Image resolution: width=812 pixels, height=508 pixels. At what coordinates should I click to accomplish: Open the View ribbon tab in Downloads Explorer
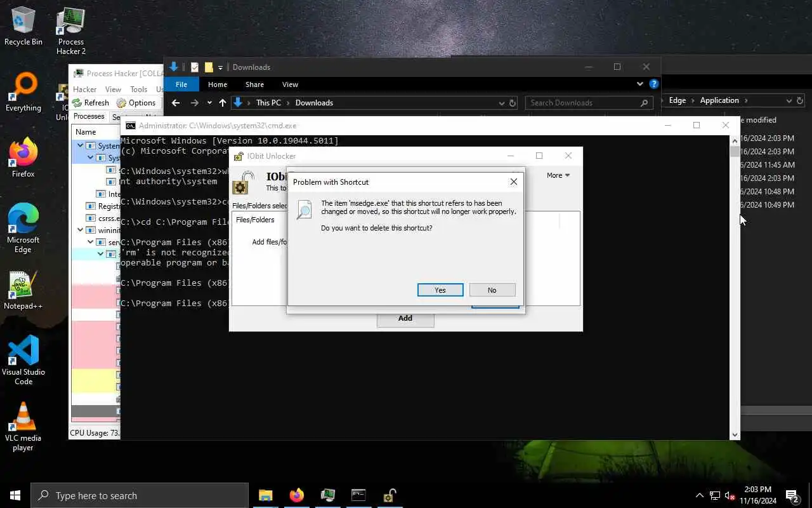click(290, 84)
